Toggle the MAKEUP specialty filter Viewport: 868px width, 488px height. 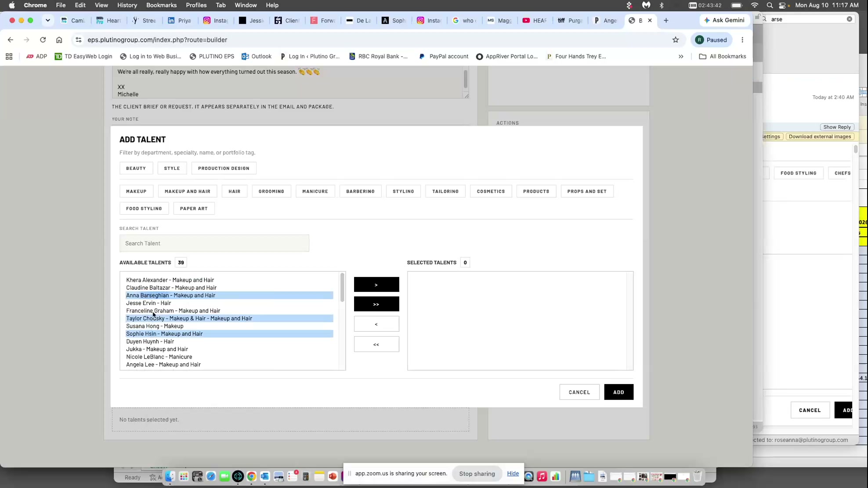tap(136, 191)
